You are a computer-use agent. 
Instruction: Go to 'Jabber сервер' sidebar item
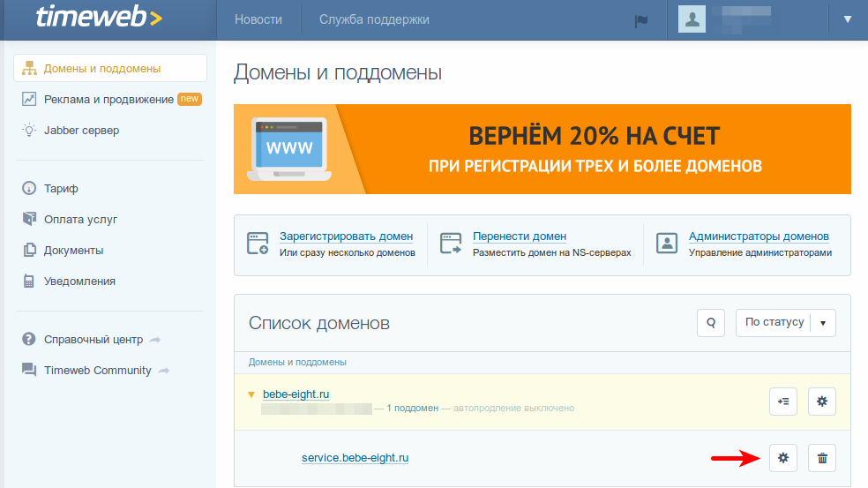[81, 131]
